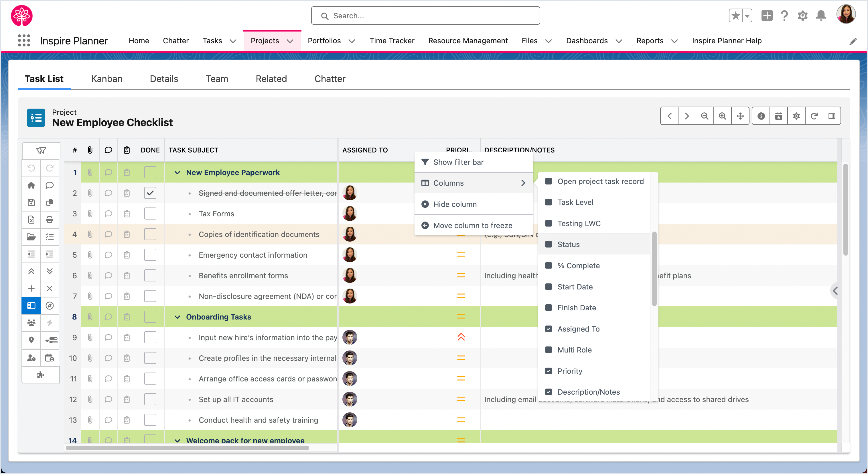Collapse Welcome pack for new employee group
The image size is (868, 474).
click(177, 440)
